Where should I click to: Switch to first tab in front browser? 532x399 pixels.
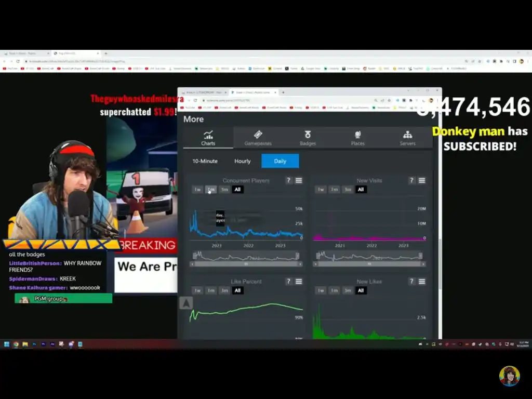(x=204, y=92)
